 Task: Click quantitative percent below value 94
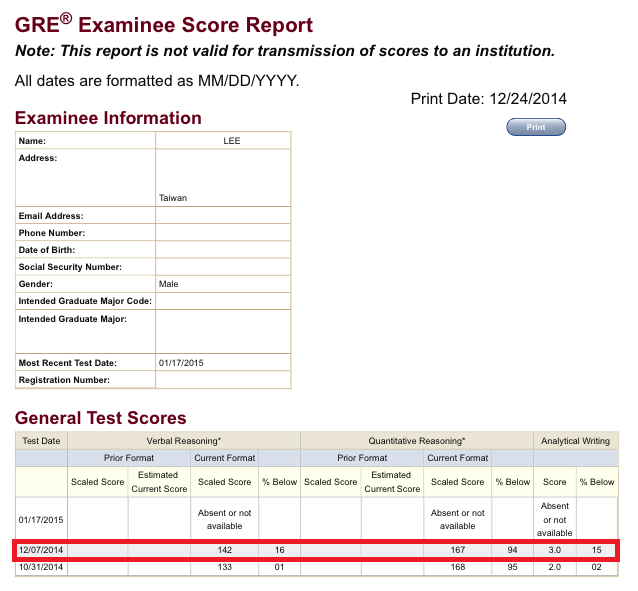click(x=512, y=550)
